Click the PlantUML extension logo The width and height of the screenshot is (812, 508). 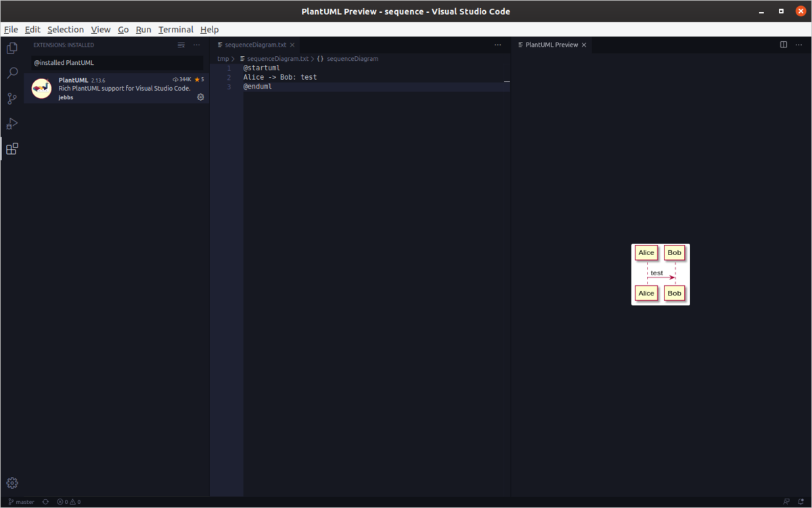click(x=42, y=88)
